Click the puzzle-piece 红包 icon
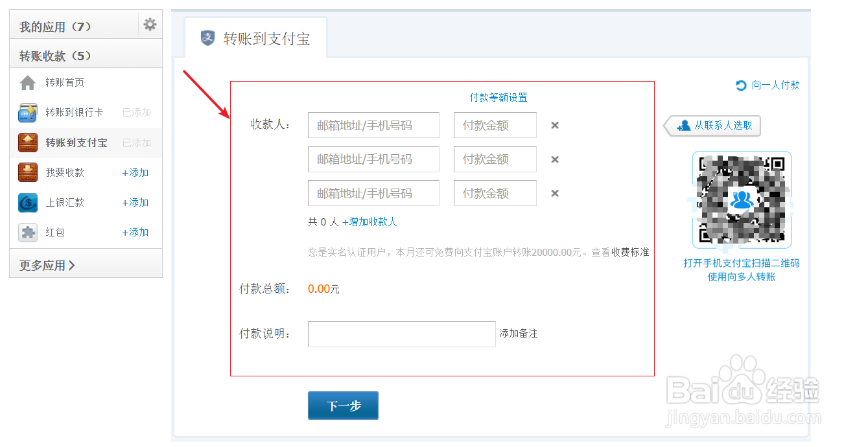Image resolution: width=868 pixels, height=447 pixels. pyautogui.click(x=28, y=232)
